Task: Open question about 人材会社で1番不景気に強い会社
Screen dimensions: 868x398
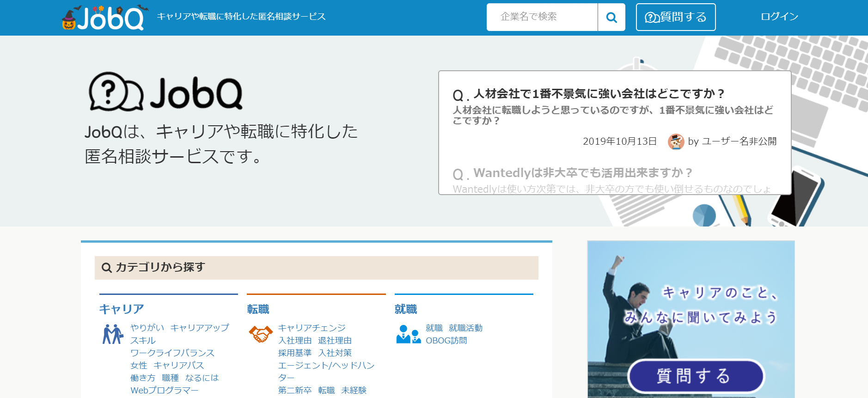Action: point(599,94)
